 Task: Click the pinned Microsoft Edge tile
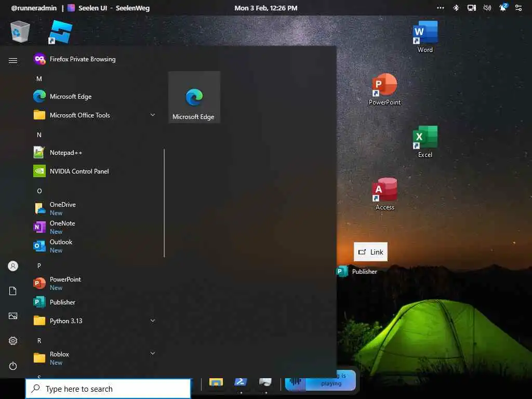pos(194,97)
